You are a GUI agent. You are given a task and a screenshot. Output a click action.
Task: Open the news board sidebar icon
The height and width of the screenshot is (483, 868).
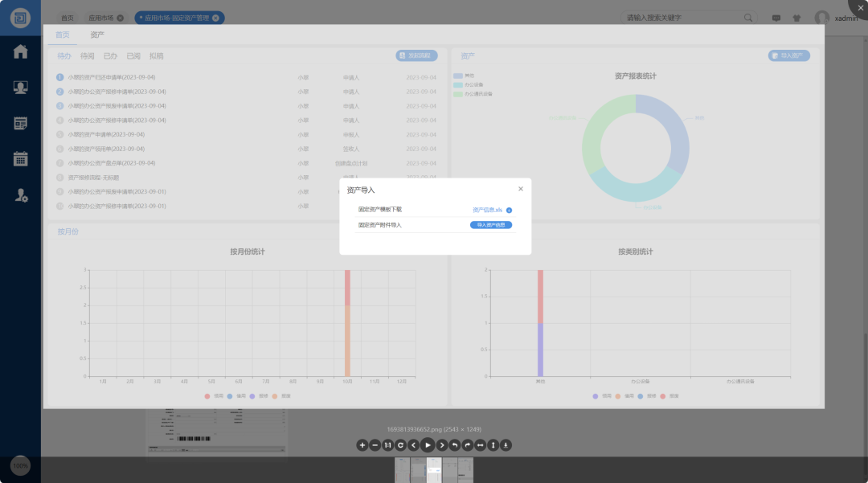(20, 124)
